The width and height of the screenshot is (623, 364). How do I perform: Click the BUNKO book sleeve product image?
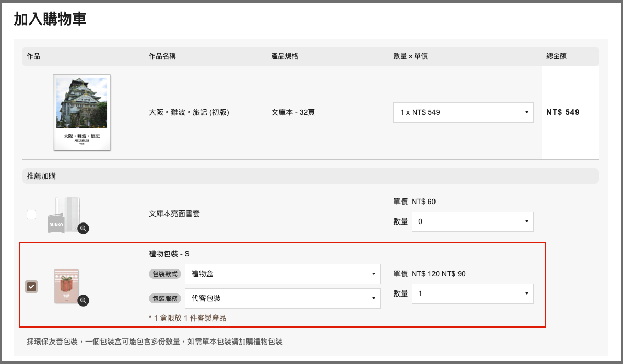click(x=64, y=215)
